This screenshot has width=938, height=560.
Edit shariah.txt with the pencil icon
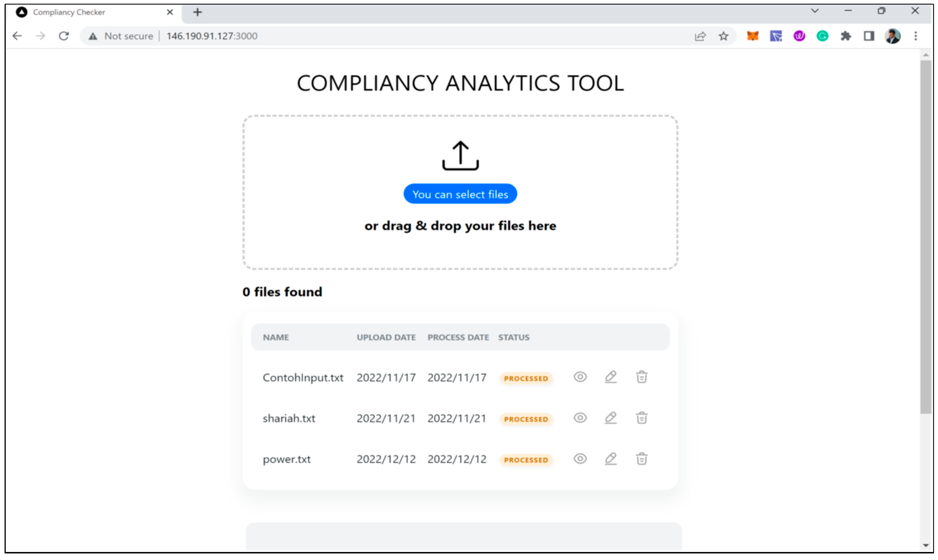pos(610,418)
